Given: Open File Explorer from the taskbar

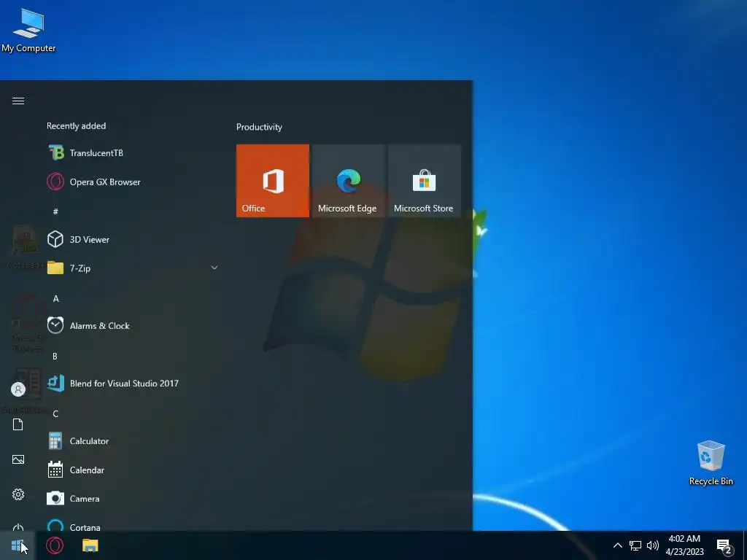Looking at the screenshot, I should pyautogui.click(x=90, y=545).
